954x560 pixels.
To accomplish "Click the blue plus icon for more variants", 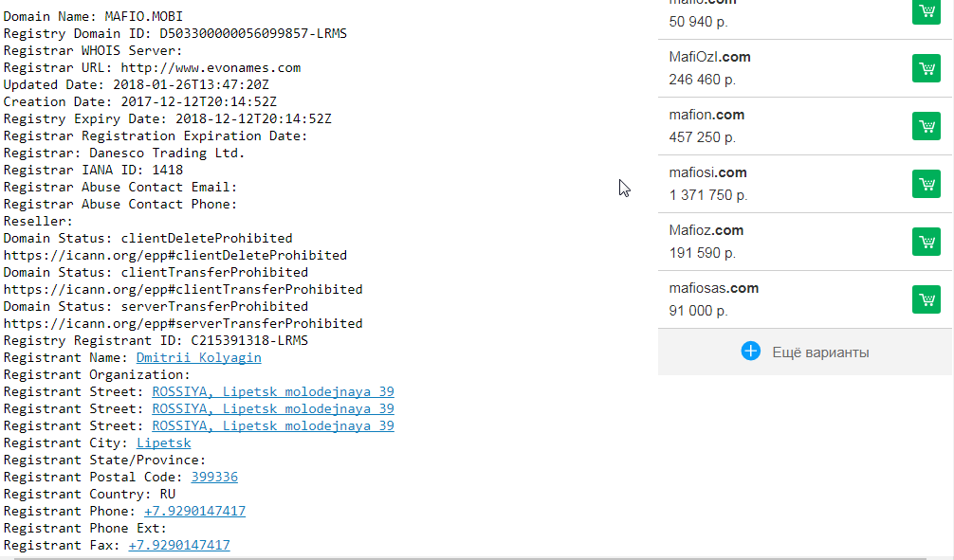I will [750, 352].
